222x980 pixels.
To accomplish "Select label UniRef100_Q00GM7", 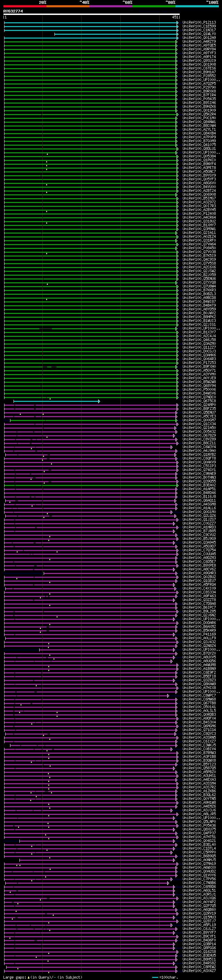I will [x=199, y=420].
